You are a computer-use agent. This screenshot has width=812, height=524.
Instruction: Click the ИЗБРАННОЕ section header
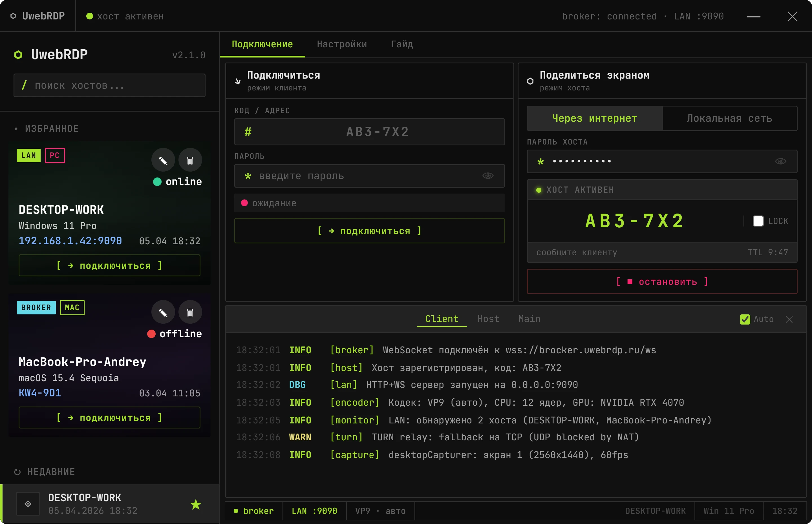[46, 129]
